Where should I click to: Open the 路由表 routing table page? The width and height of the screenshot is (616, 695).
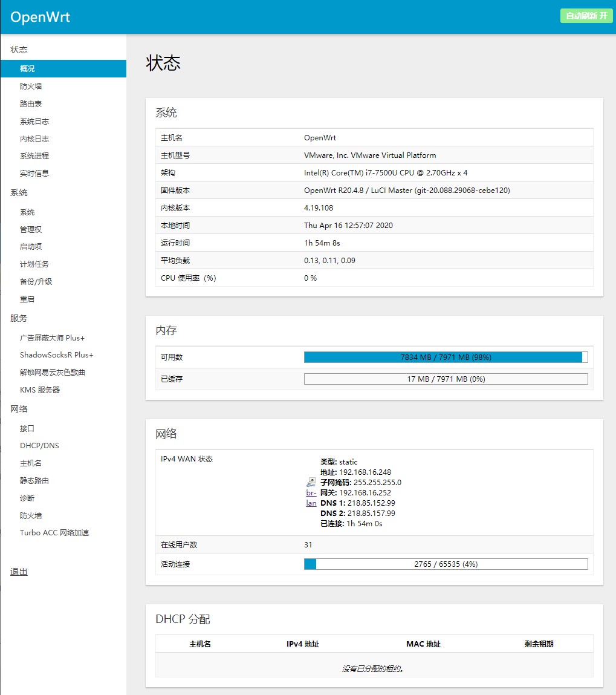pos(31,103)
